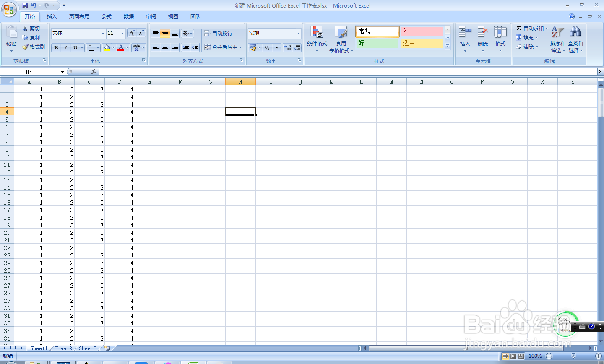This screenshot has height=364, width=604.
Task: Apply percent style format
Action: pos(267,48)
